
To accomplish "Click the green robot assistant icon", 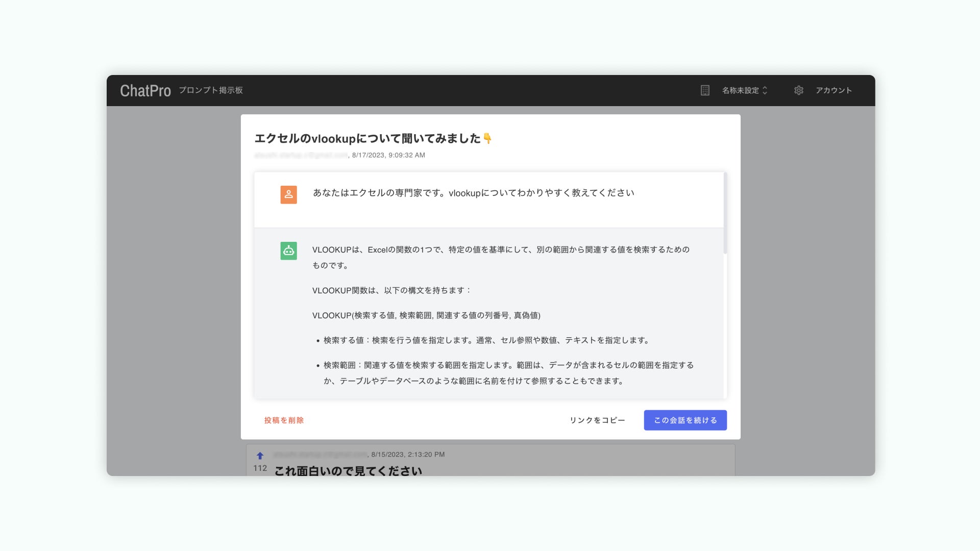I will [288, 251].
